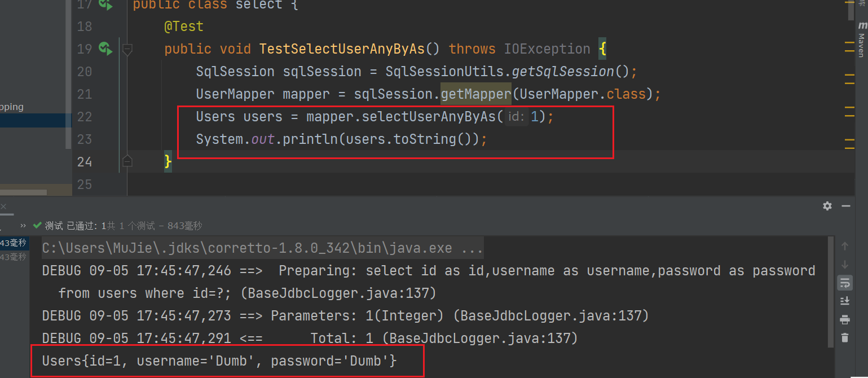Clear console with the trash icon
Image resolution: width=868 pixels, height=378 pixels.
tap(844, 338)
